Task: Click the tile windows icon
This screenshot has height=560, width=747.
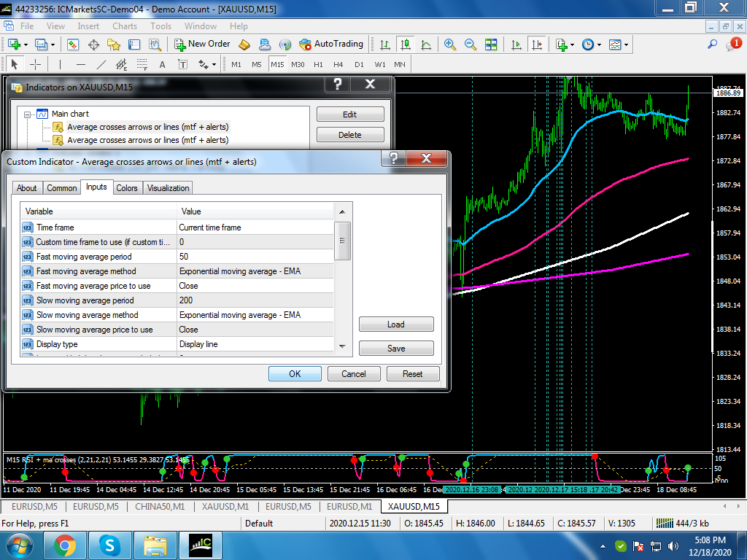Action: [491, 44]
